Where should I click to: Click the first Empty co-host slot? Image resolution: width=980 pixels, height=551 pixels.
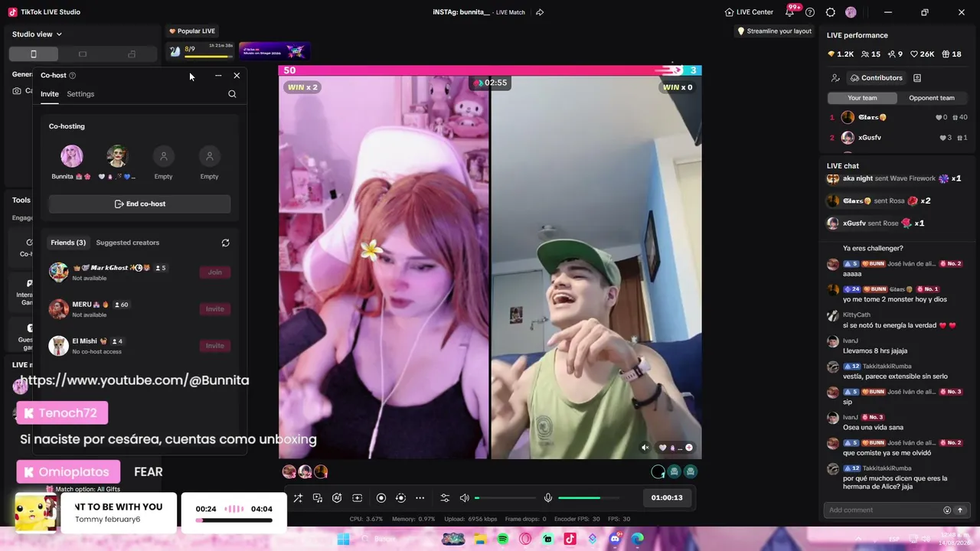tap(163, 157)
